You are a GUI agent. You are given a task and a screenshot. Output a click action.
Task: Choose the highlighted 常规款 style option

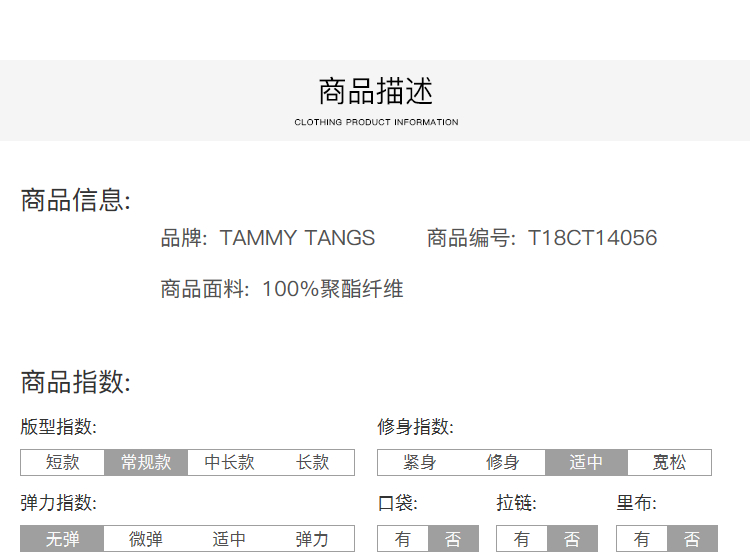point(146,462)
